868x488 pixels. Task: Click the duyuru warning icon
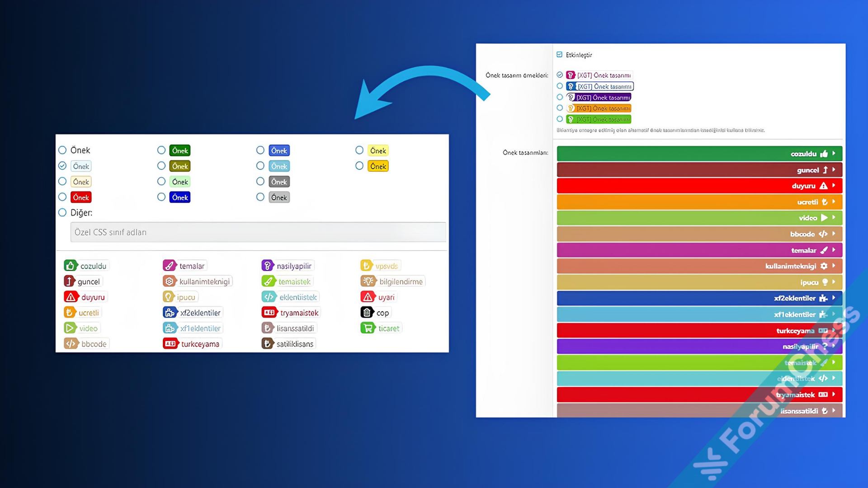tap(71, 296)
